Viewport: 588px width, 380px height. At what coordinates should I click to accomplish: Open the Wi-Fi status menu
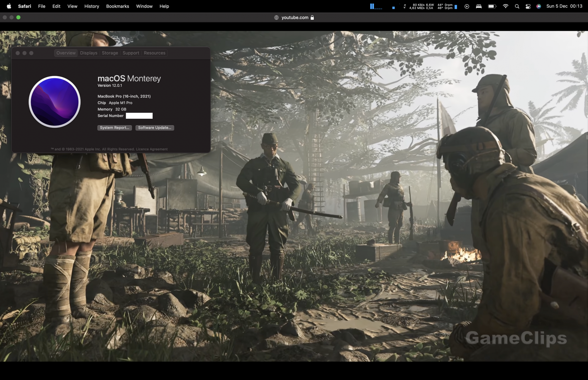point(505,6)
